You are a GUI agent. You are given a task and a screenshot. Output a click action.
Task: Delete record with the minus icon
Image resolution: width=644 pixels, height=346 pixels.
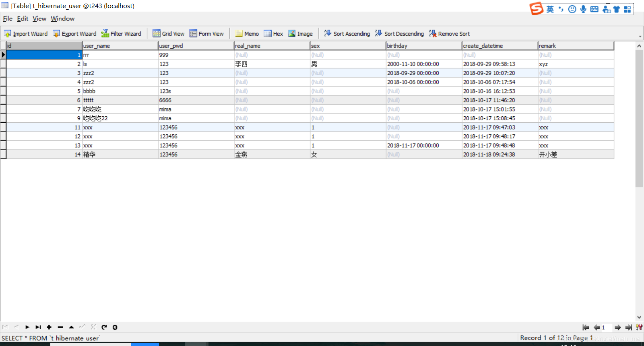60,327
